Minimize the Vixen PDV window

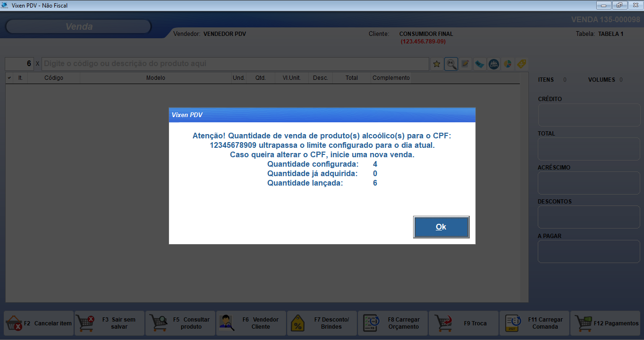click(x=603, y=5)
